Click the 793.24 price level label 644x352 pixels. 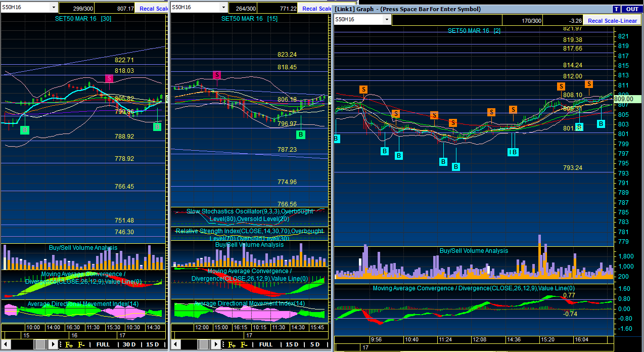coord(572,168)
